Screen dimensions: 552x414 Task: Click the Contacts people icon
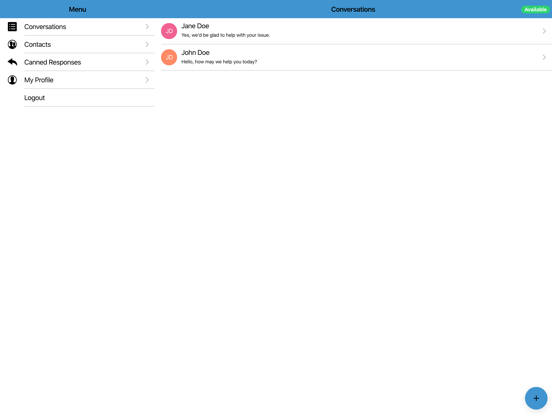pos(12,44)
